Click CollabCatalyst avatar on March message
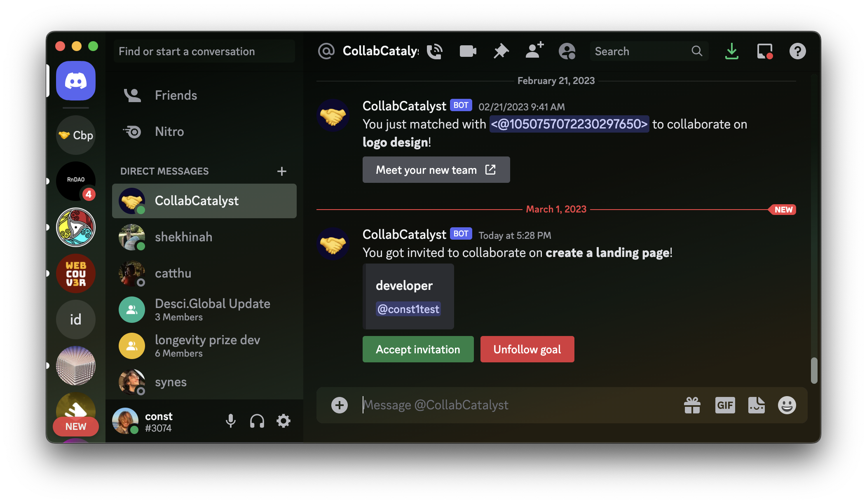Screen dimensions: 867x504 (x=333, y=244)
